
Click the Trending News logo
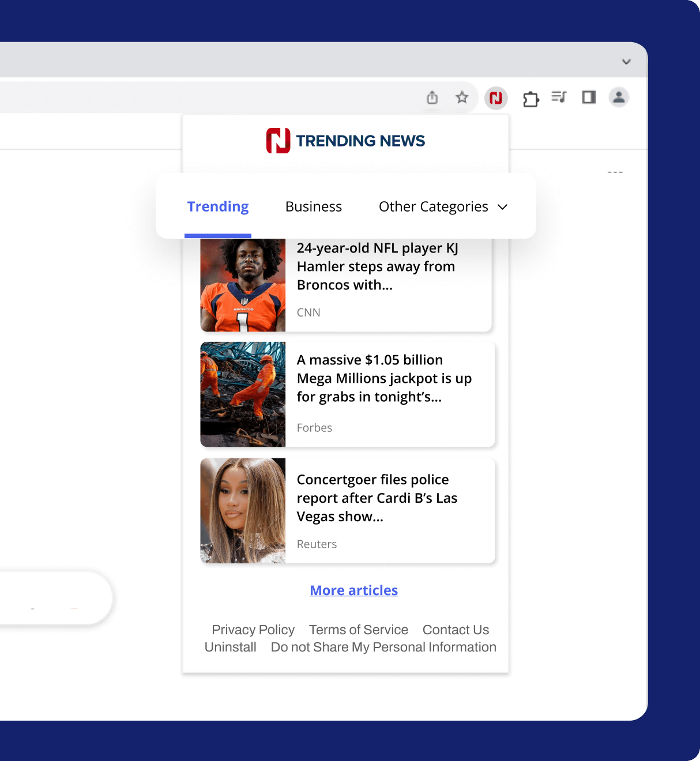click(x=345, y=141)
